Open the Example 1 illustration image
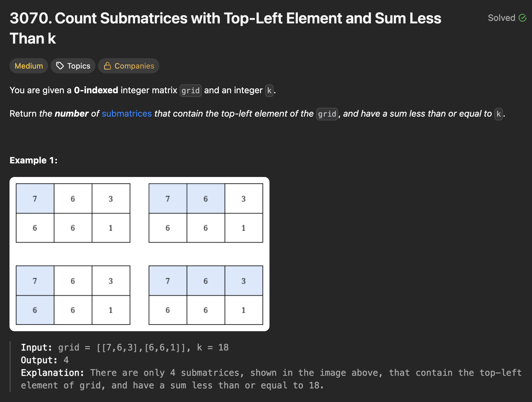 [x=139, y=254]
